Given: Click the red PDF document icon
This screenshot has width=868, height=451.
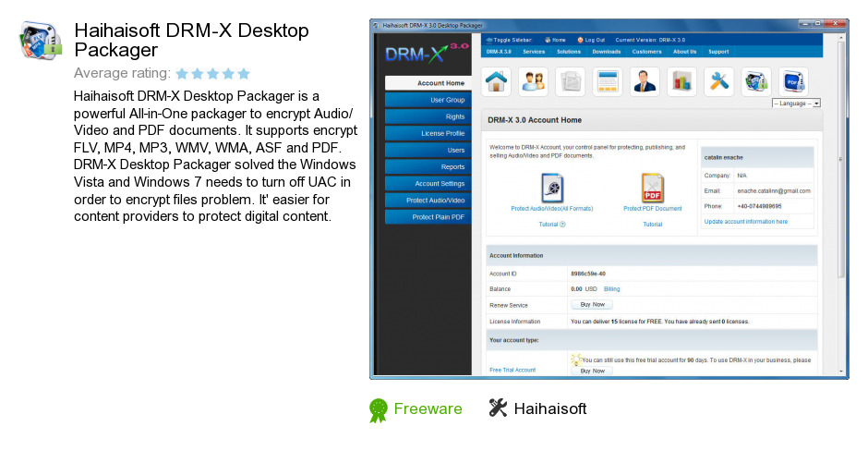Looking at the screenshot, I should tap(652, 188).
